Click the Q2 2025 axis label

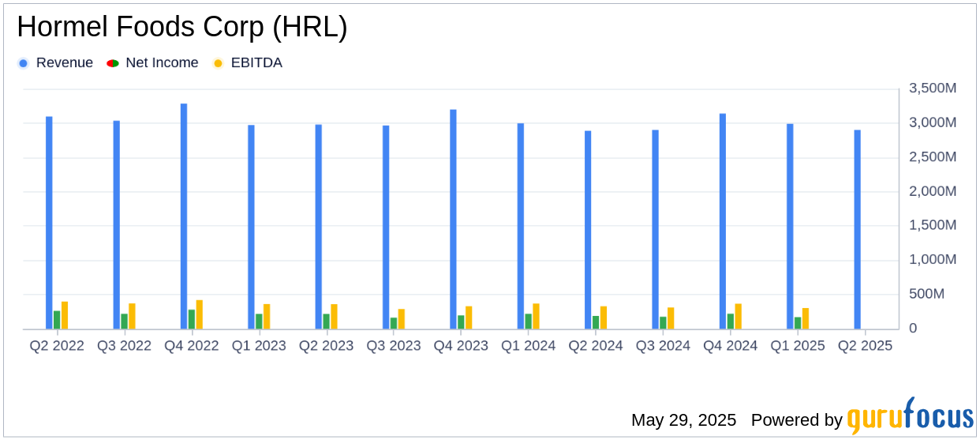[866, 346]
